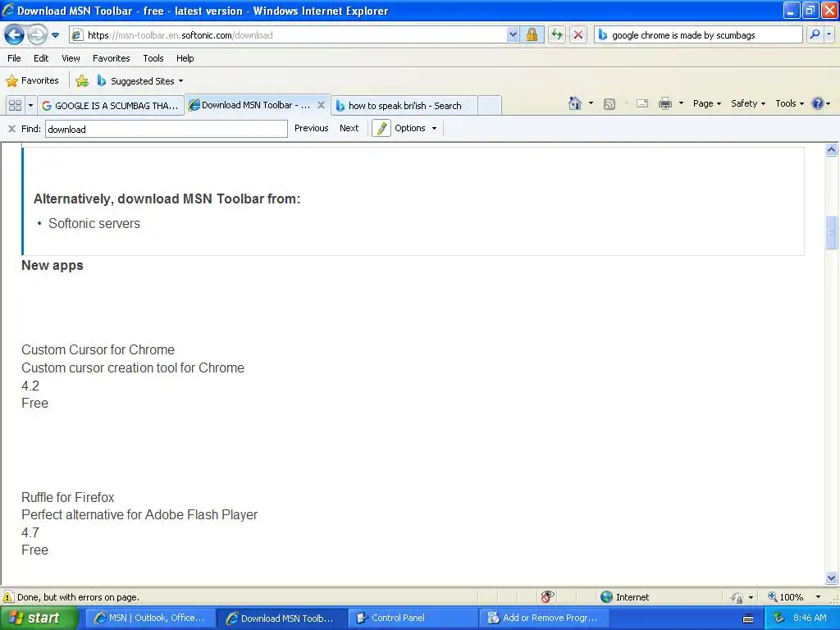
Task: Open the View menu
Action: click(x=71, y=58)
